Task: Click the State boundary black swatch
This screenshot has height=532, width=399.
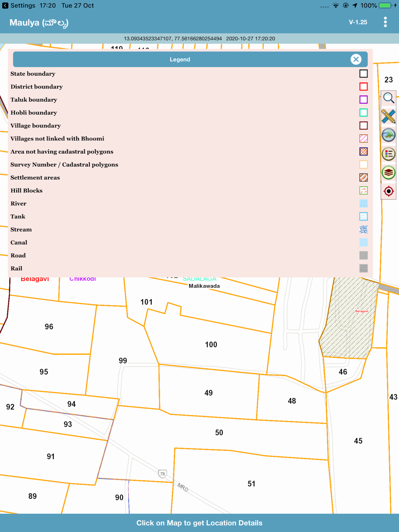Action: 363,74
